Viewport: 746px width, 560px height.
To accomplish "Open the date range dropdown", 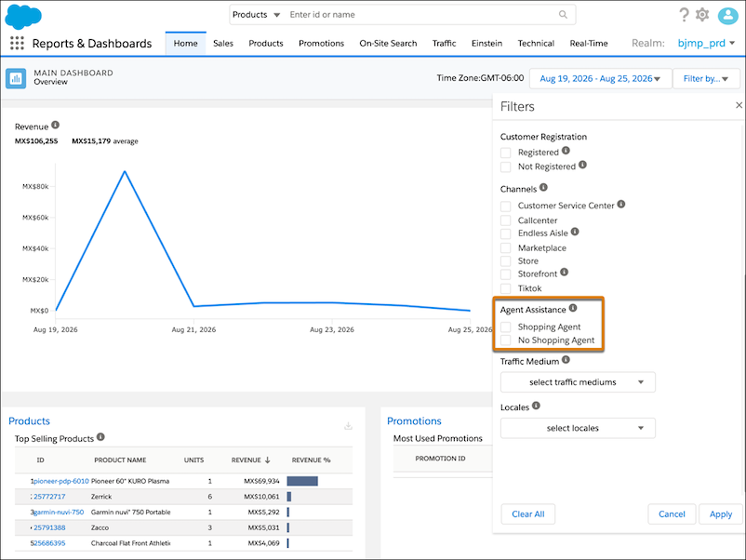I will pyautogui.click(x=600, y=78).
